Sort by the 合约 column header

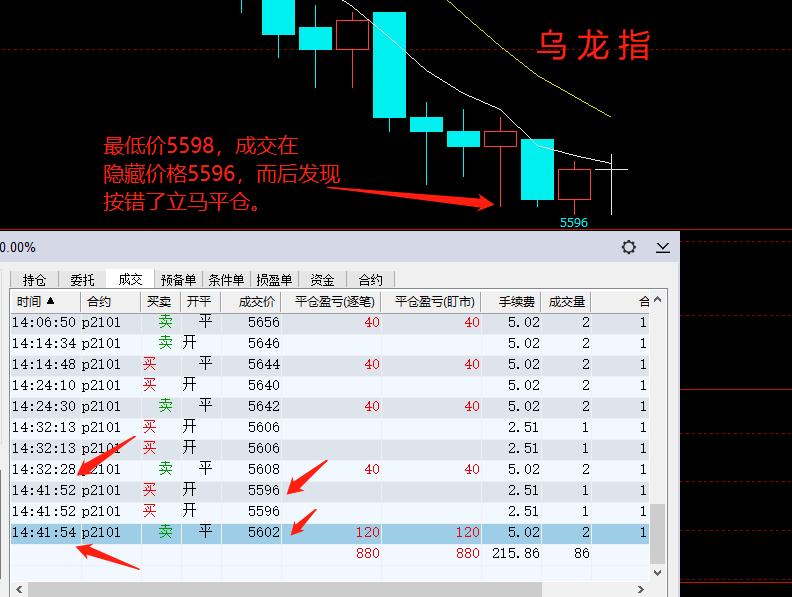click(110, 302)
